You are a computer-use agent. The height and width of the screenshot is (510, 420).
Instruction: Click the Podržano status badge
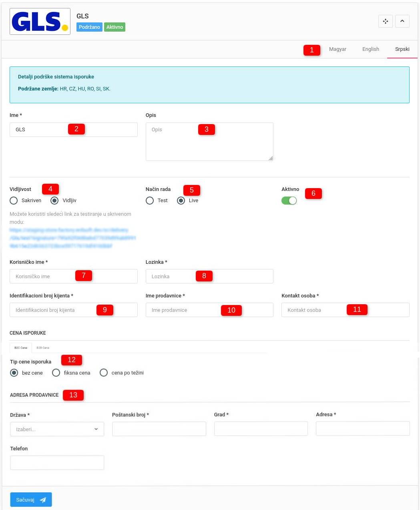click(89, 27)
